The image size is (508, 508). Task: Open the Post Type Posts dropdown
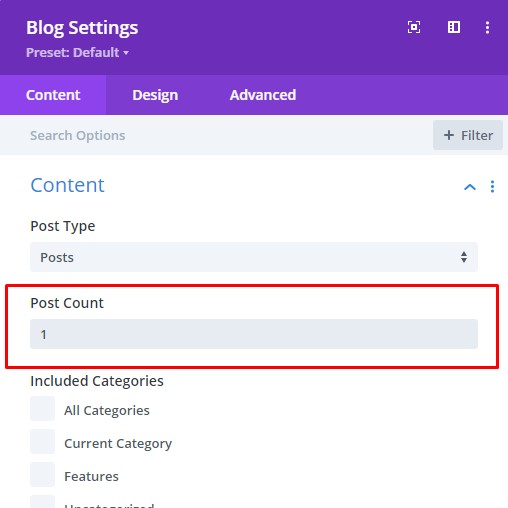click(x=254, y=257)
